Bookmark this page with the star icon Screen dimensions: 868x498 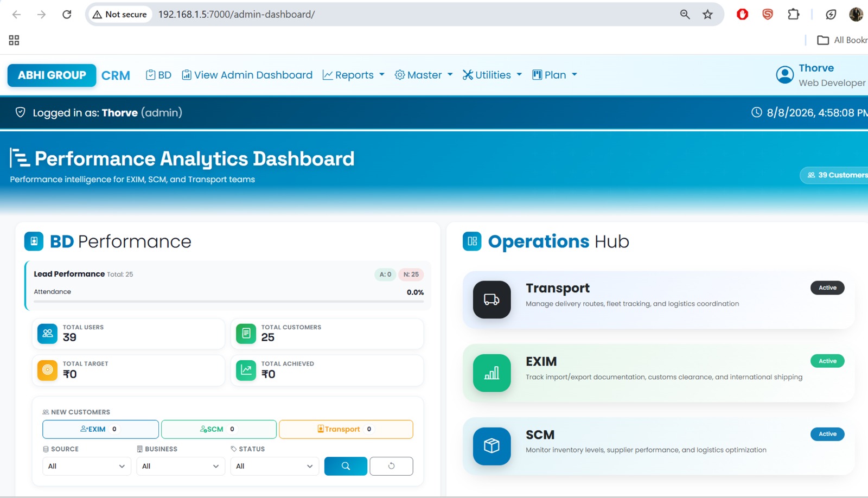point(707,15)
